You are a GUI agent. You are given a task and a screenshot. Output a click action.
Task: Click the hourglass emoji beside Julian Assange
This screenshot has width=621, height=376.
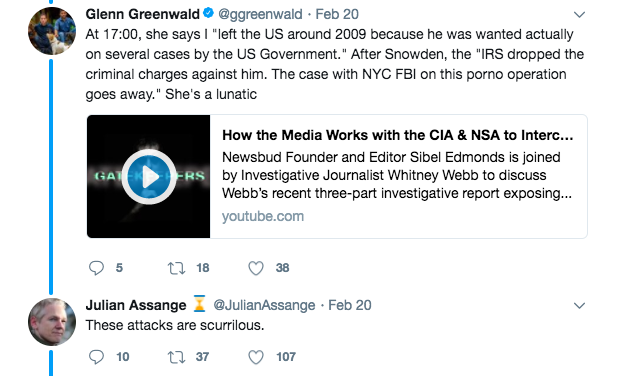point(200,304)
